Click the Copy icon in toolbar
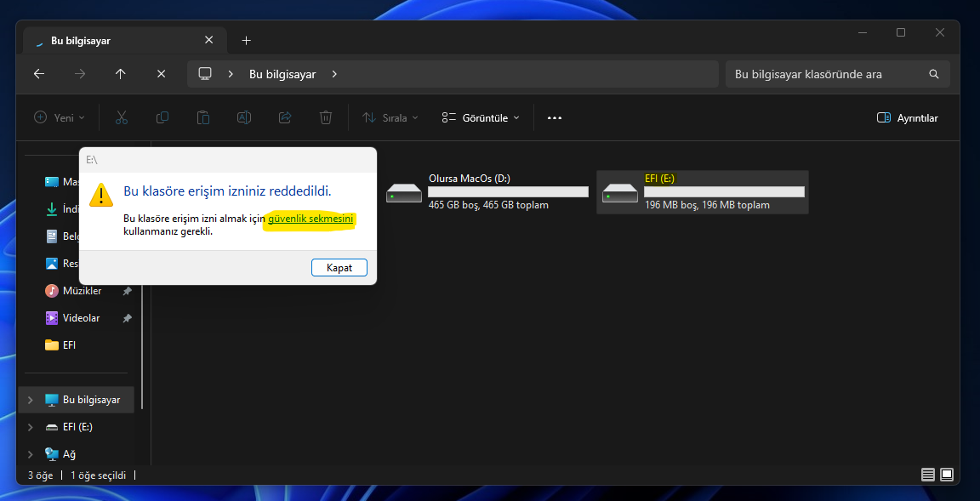Screen dimensions: 980x501 click(162, 118)
